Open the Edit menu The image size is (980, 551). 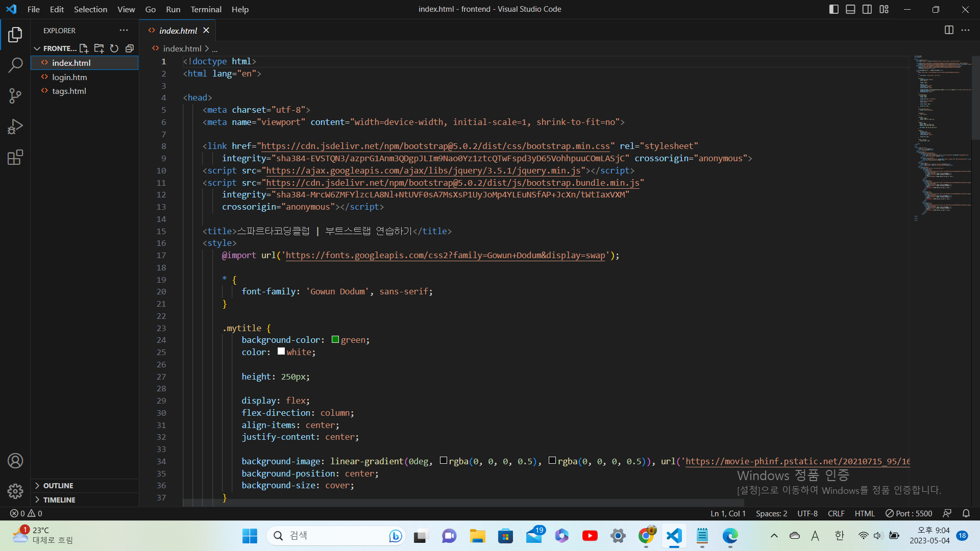click(57, 9)
